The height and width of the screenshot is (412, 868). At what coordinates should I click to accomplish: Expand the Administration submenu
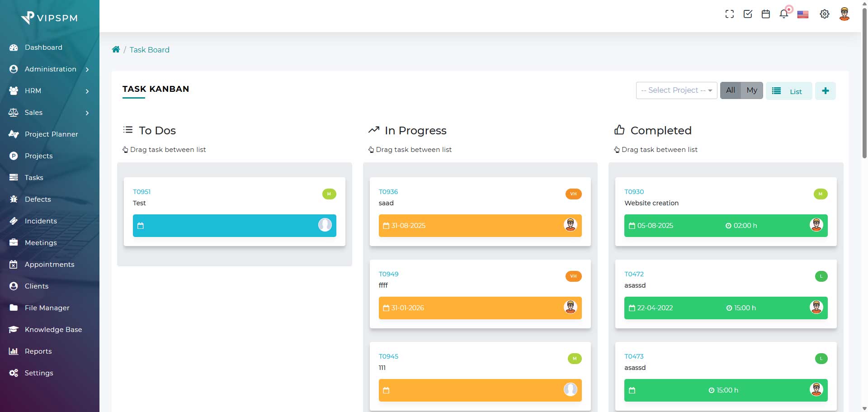pyautogui.click(x=50, y=69)
